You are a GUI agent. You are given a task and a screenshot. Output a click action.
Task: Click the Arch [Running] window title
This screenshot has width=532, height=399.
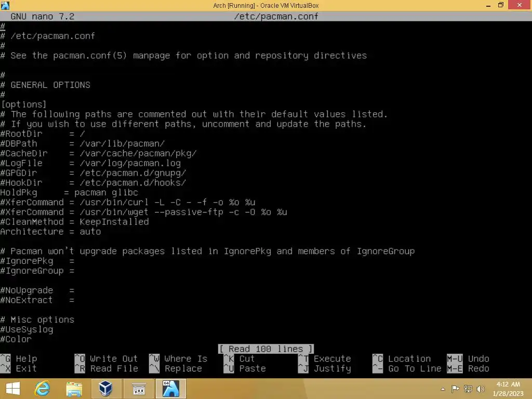265,5
